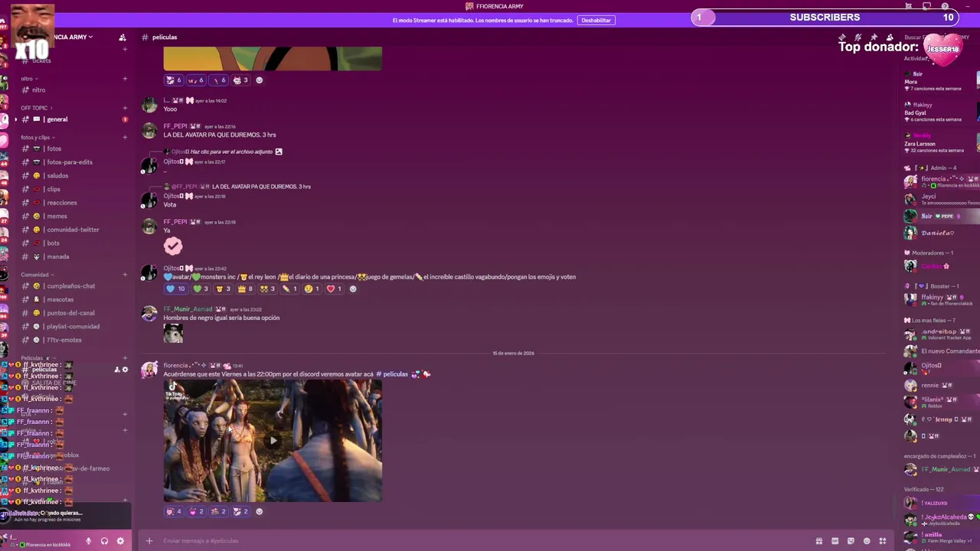Add channel to Comunidad category
Viewport: 980px width, 551px height.
(x=125, y=275)
